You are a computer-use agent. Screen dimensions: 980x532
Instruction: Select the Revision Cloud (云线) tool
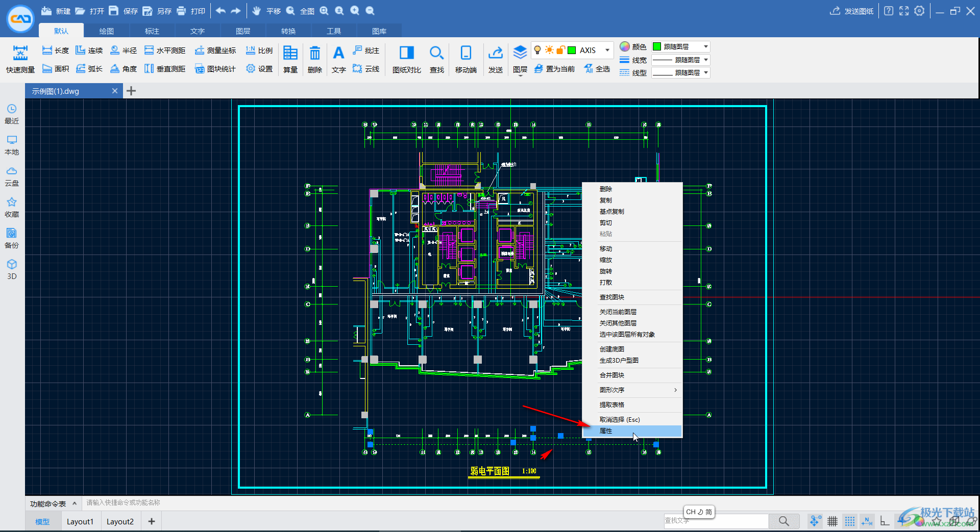[x=366, y=69]
